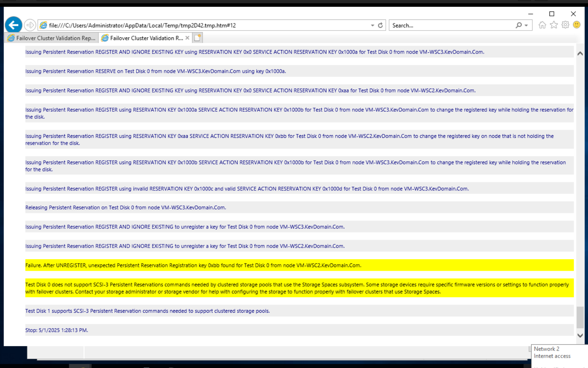Open a new tab
The image size is (588, 368).
198,38
